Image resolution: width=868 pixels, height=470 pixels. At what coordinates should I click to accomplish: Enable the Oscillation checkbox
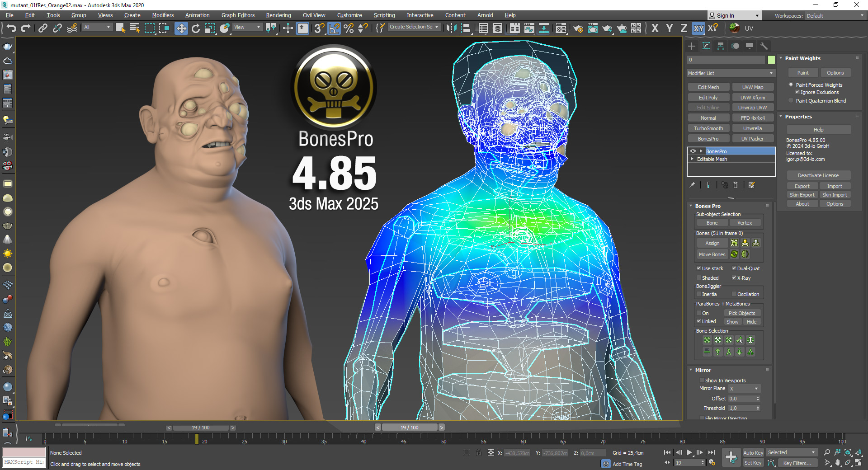click(734, 294)
